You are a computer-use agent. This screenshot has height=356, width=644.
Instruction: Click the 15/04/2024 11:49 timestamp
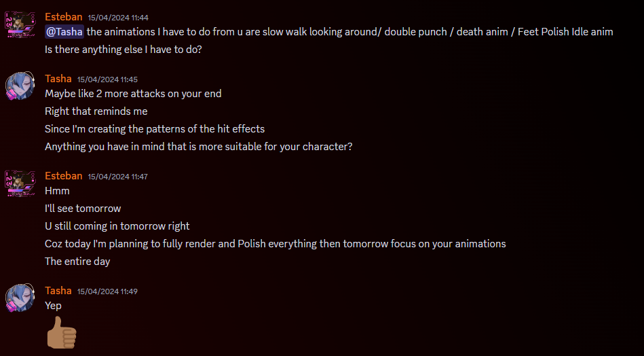108,291
